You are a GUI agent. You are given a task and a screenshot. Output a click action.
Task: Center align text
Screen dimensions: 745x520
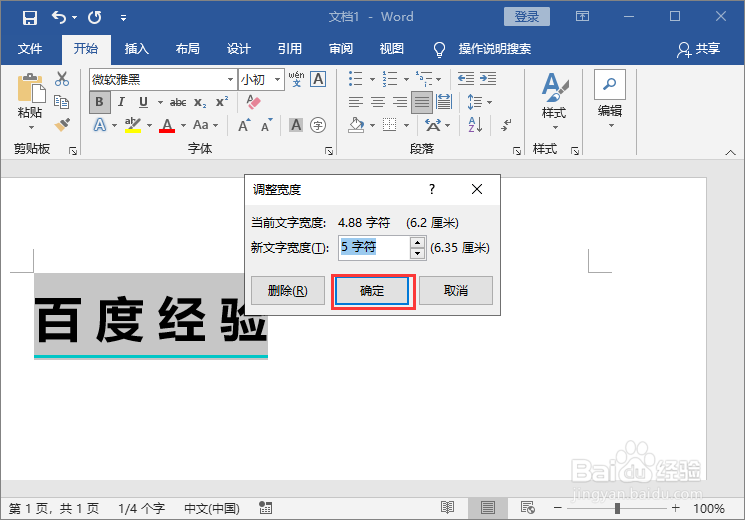pyautogui.click(x=378, y=102)
